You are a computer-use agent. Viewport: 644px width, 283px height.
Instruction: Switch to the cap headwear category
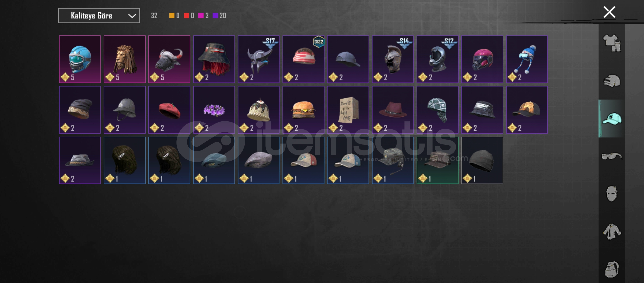(612, 119)
